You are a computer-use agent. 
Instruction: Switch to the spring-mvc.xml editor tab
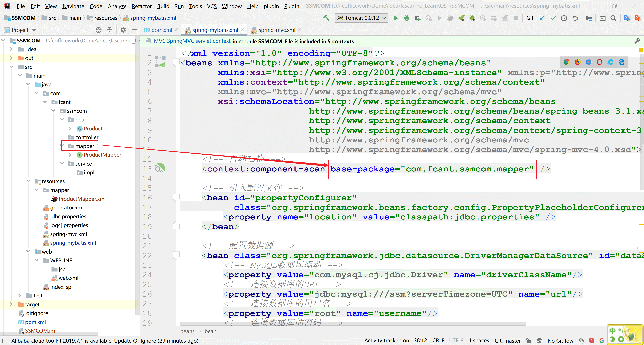tap(277, 30)
